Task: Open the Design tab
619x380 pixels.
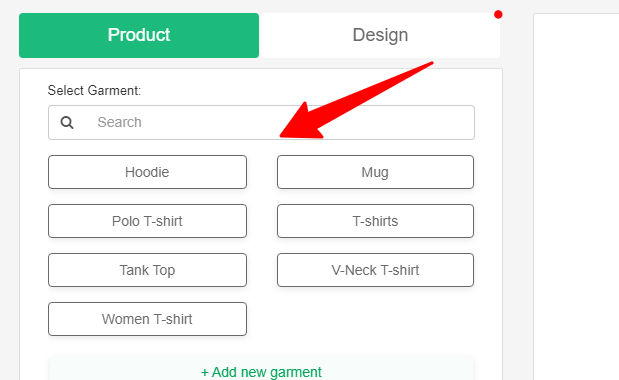Action: 380,35
